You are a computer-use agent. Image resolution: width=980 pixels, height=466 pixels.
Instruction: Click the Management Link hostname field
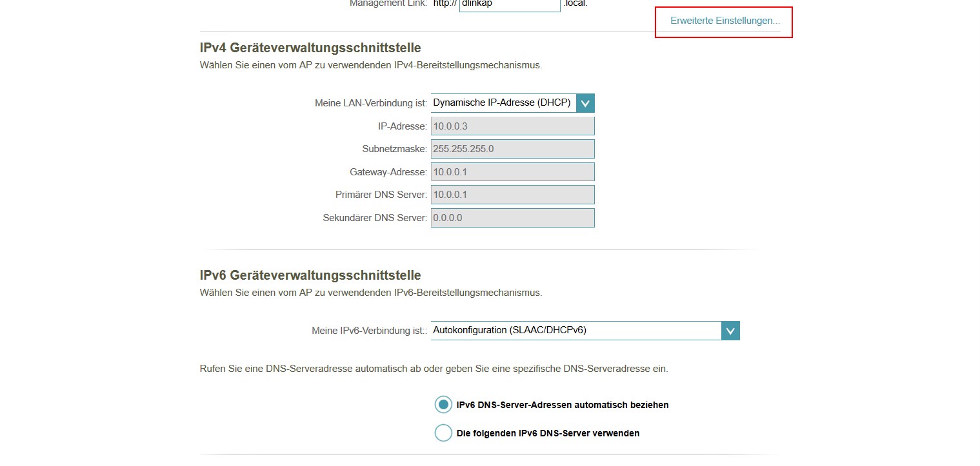click(509, 4)
